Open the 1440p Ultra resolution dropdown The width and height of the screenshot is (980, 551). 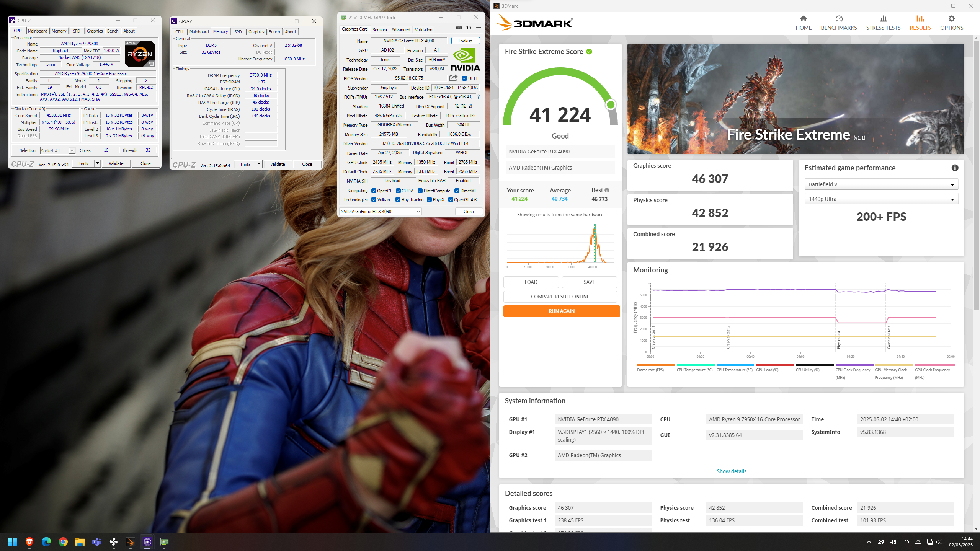[881, 199]
